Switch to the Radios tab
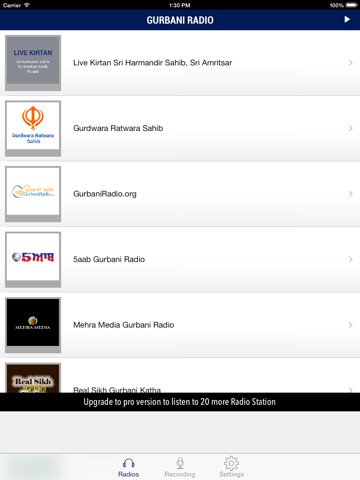Viewport: 360px width, 480px height. coord(128,467)
